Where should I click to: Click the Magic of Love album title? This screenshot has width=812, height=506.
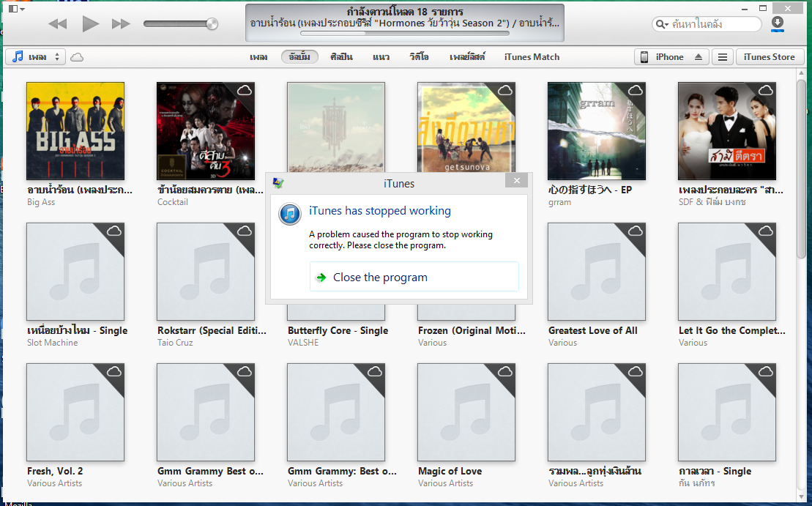(x=450, y=471)
